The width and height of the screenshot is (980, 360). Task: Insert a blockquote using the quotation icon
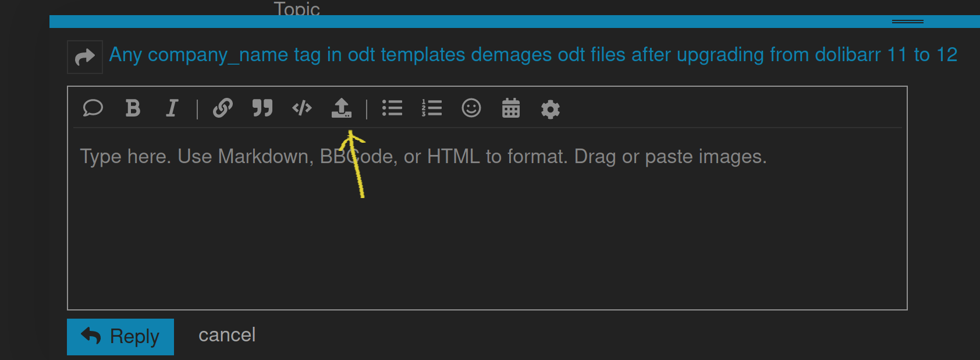(262, 108)
